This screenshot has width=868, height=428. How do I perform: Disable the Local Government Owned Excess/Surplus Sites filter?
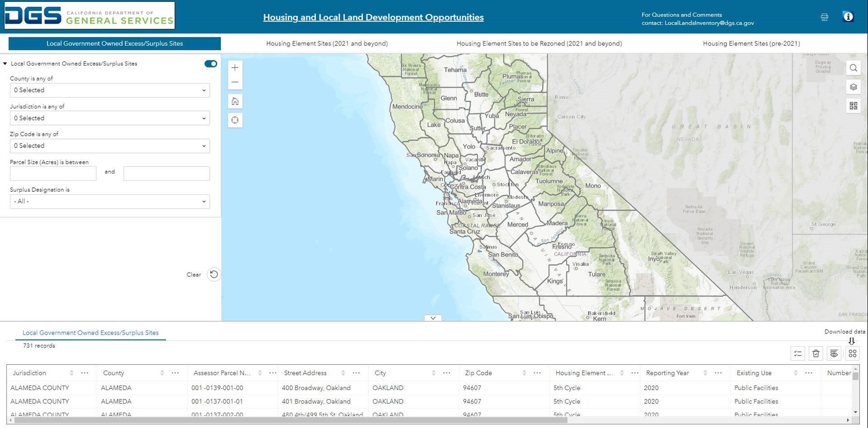coord(210,64)
